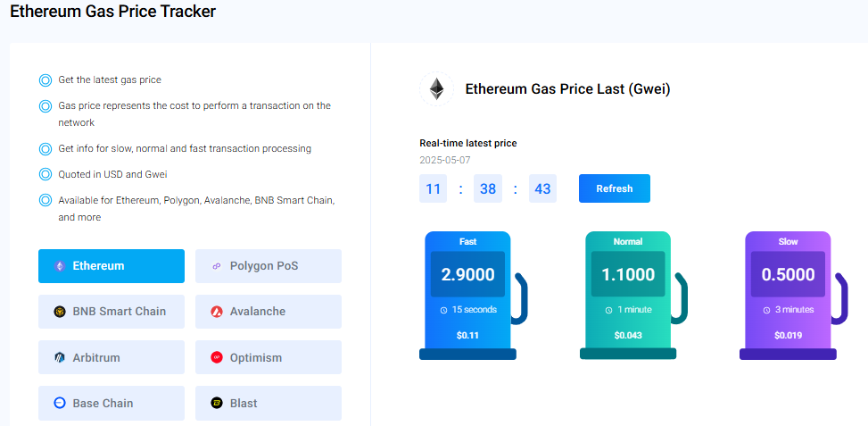
Task: Select the Ethereum network tab
Action: coord(112,266)
